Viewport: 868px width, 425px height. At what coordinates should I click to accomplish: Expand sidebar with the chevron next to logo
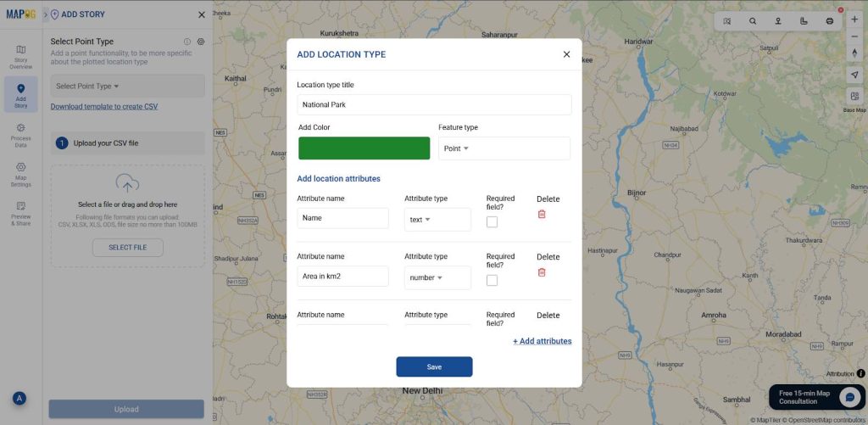tap(46, 15)
